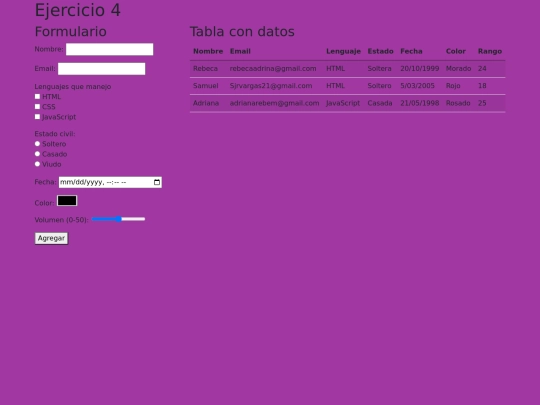This screenshot has height=405, width=540.
Task: Select the Viudo radio button
Action: coord(37,164)
